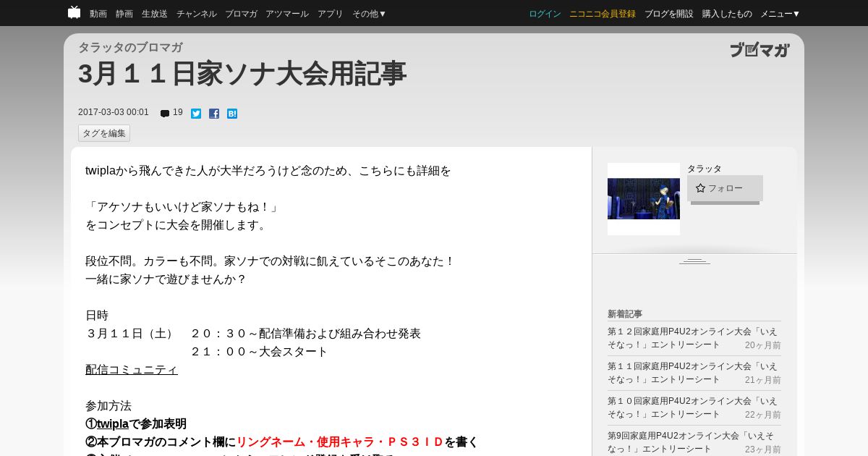The width and height of the screenshot is (868, 456).
Task: Click the star icon on フォロー button
Action: coord(700,188)
